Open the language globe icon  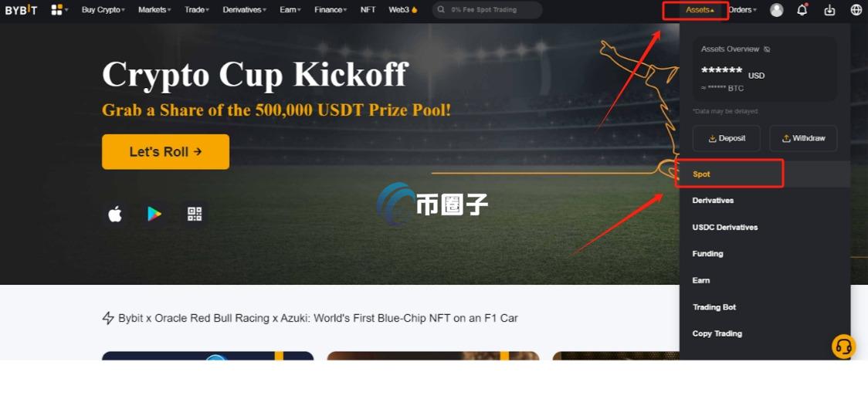coord(856,10)
